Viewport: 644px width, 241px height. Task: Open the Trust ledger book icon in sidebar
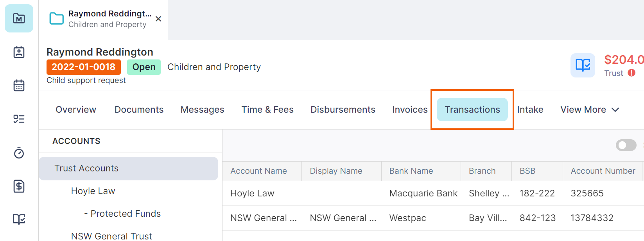pyautogui.click(x=19, y=219)
